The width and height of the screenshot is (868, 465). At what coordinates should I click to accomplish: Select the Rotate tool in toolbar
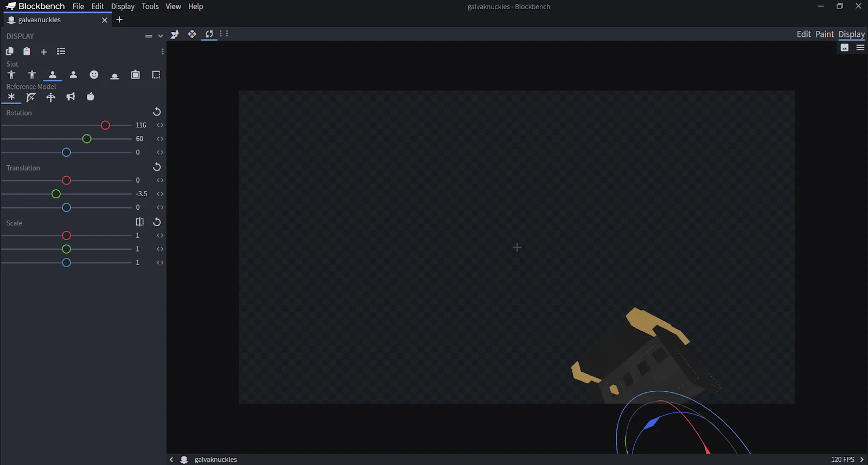click(x=209, y=34)
